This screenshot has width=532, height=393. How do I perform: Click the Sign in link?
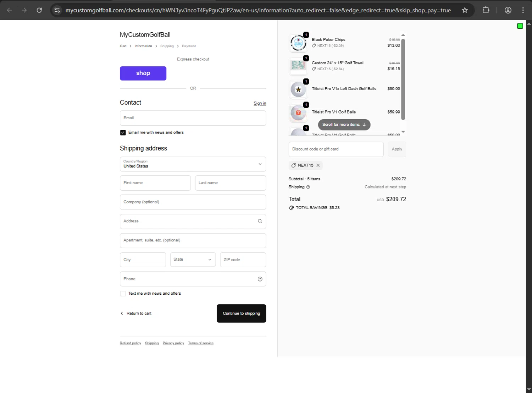click(260, 103)
